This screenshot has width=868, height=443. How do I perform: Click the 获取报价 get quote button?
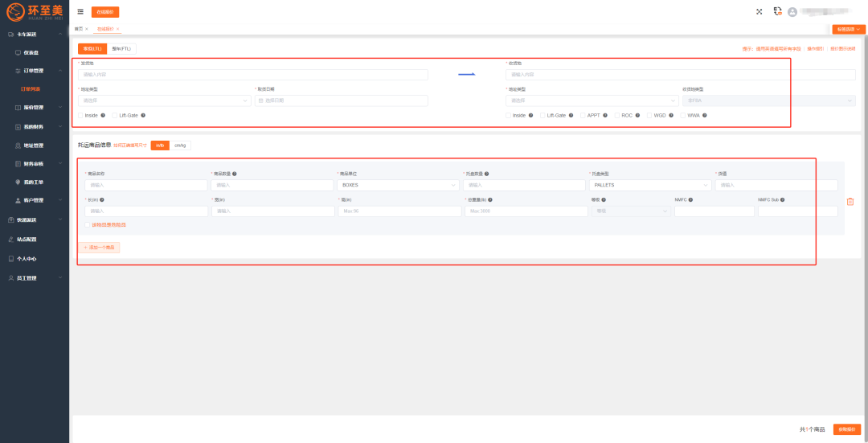(x=847, y=429)
